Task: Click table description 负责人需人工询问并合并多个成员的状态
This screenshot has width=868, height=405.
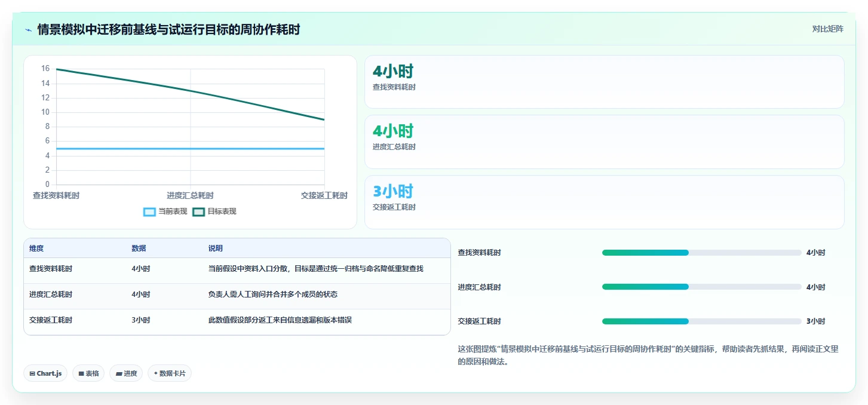Action: [273, 294]
